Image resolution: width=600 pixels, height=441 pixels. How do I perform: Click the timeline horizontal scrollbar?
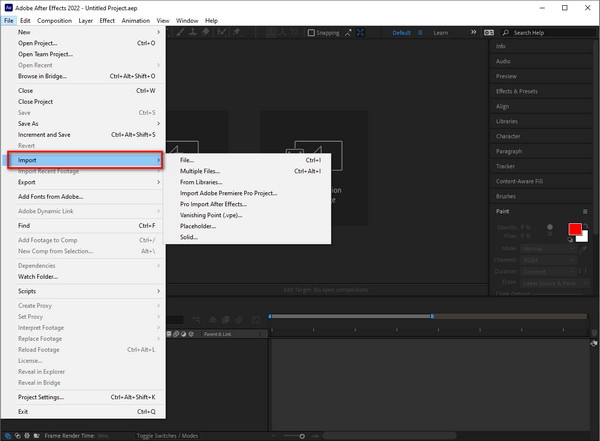pyautogui.click(x=389, y=436)
